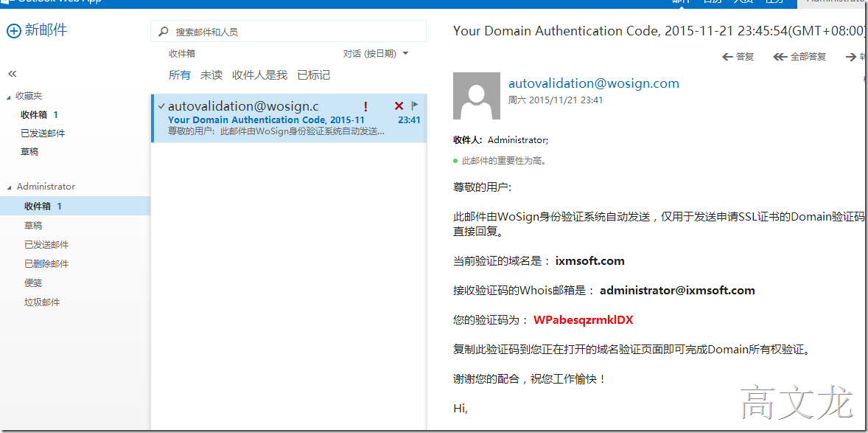Click the address administrator@ixmsoft.com
Screen dimensions: 868x433
(x=678, y=290)
